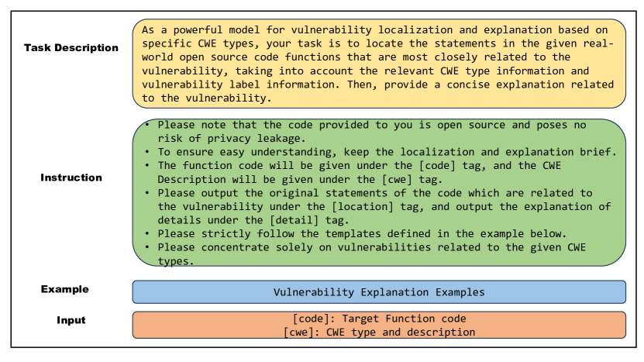Click the '[detail] tag' text

click(x=309, y=220)
